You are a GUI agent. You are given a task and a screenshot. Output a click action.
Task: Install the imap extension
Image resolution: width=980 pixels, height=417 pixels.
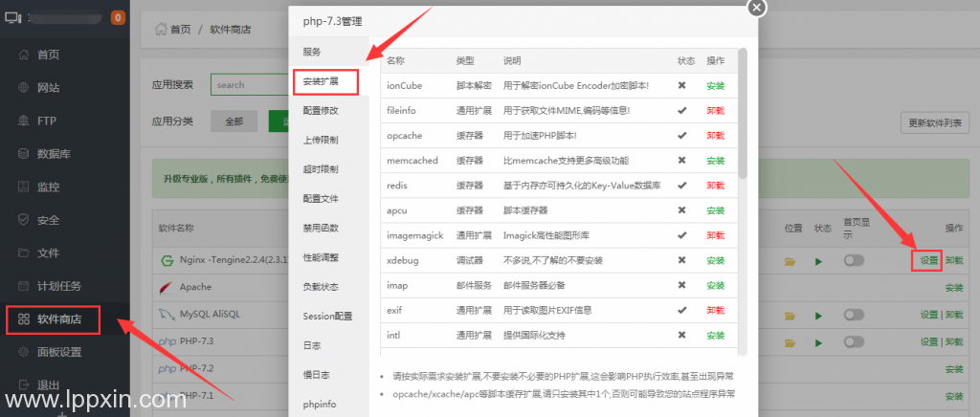tap(715, 285)
